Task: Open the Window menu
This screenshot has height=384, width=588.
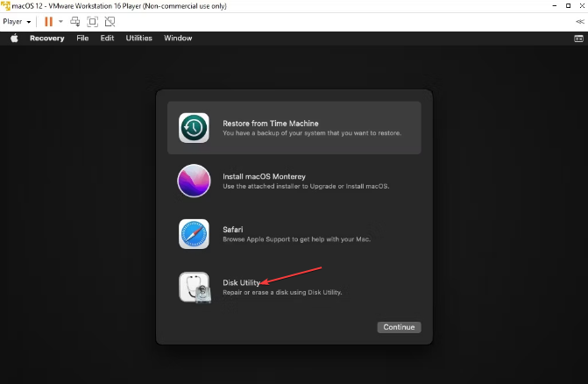Action: pyautogui.click(x=178, y=39)
